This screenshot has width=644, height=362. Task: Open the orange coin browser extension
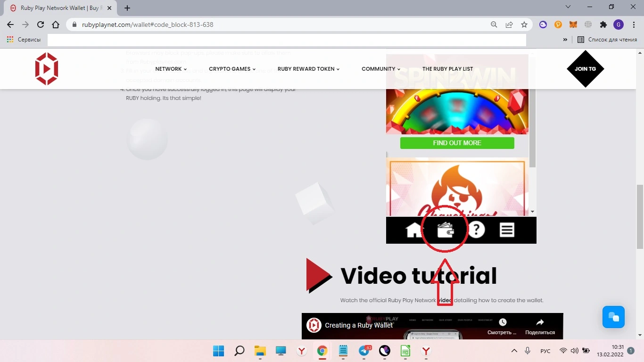point(558,25)
